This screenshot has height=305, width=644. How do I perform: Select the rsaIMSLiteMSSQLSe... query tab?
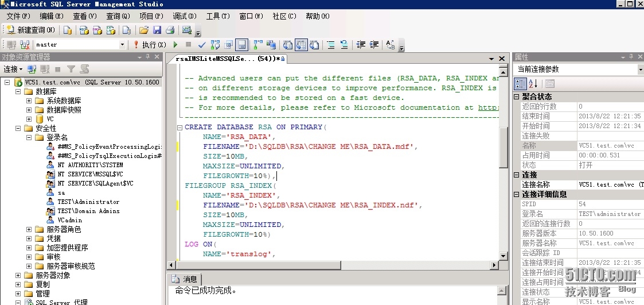[x=229, y=59]
